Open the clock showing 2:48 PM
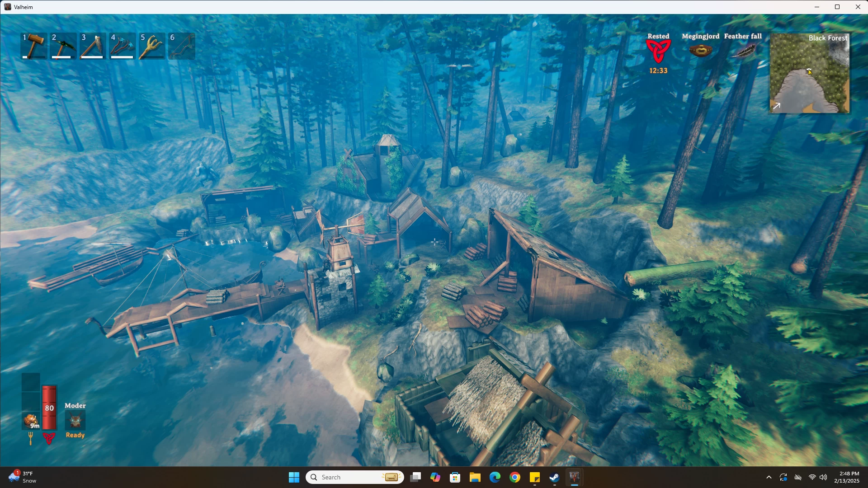This screenshot has height=488, width=868. click(847, 477)
